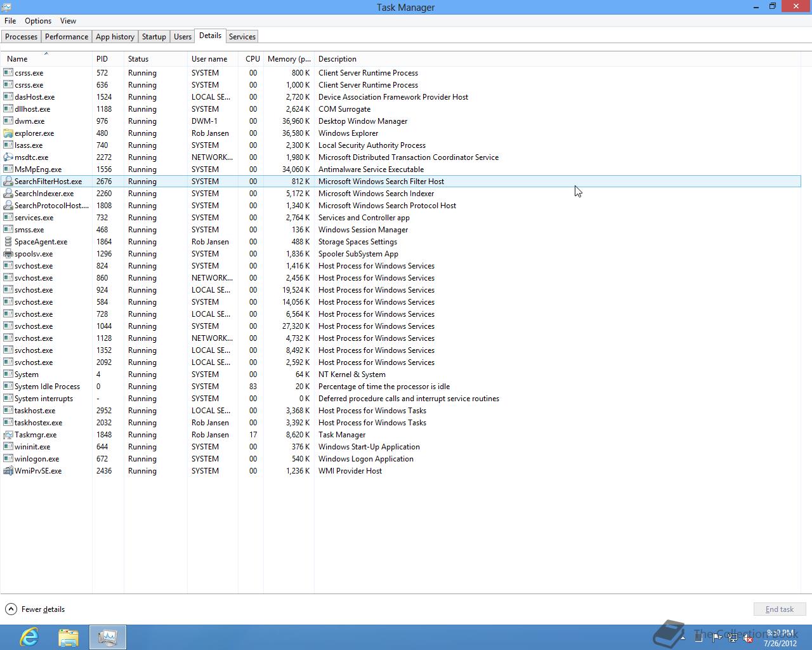Click Task Manager title bar icon
Image resolution: width=812 pixels, height=650 pixels.
6,7
